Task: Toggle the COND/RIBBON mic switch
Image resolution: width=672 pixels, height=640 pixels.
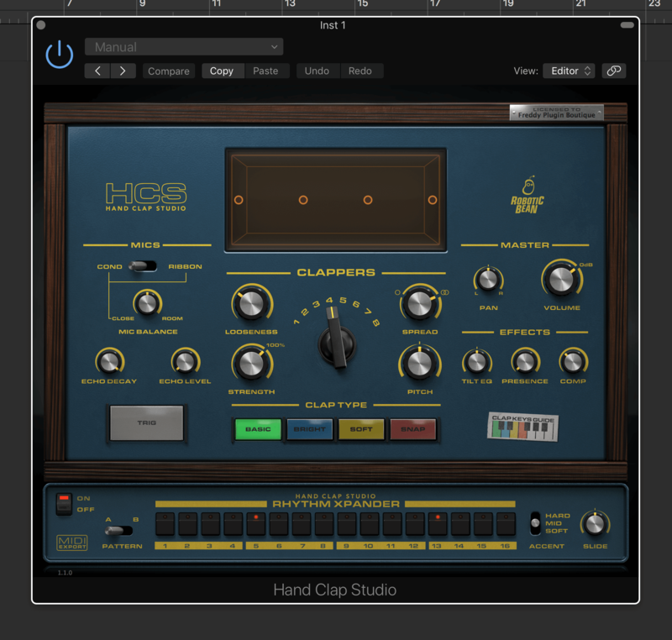Action: (x=143, y=266)
